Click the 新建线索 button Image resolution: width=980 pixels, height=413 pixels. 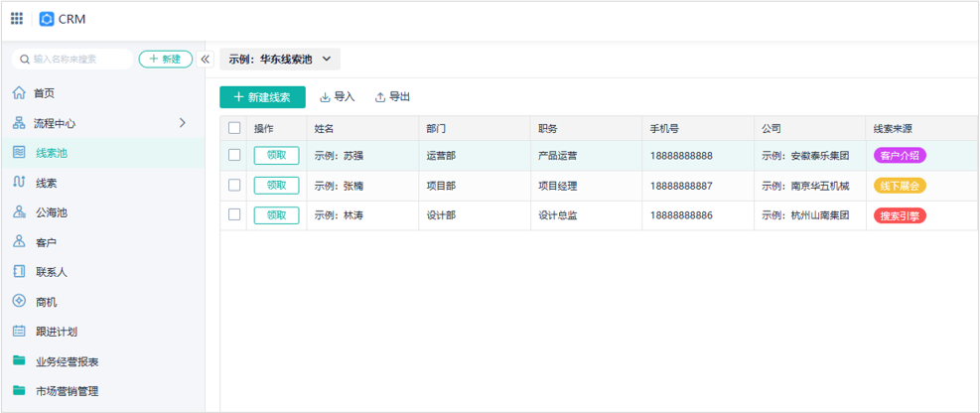coord(262,97)
